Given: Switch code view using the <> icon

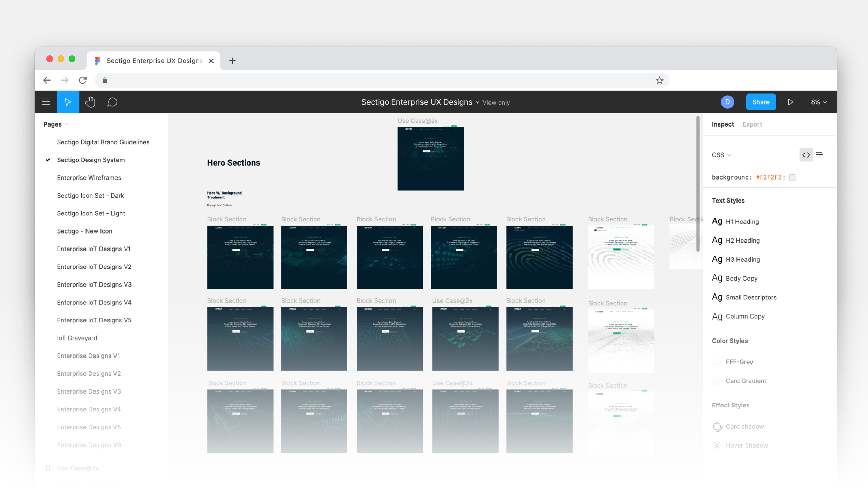Looking at the screenshot, I should coord(806,154).
